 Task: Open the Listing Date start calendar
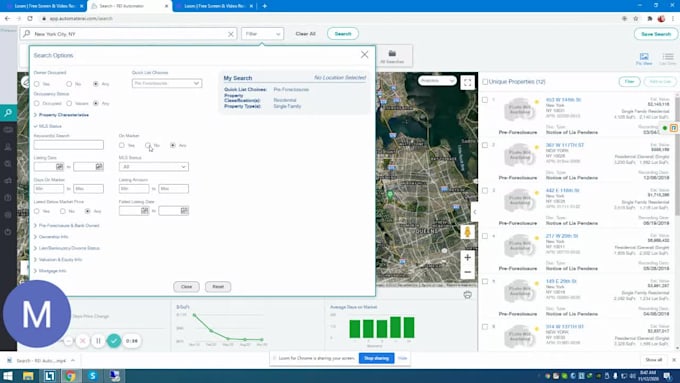[x=59, y=167]
